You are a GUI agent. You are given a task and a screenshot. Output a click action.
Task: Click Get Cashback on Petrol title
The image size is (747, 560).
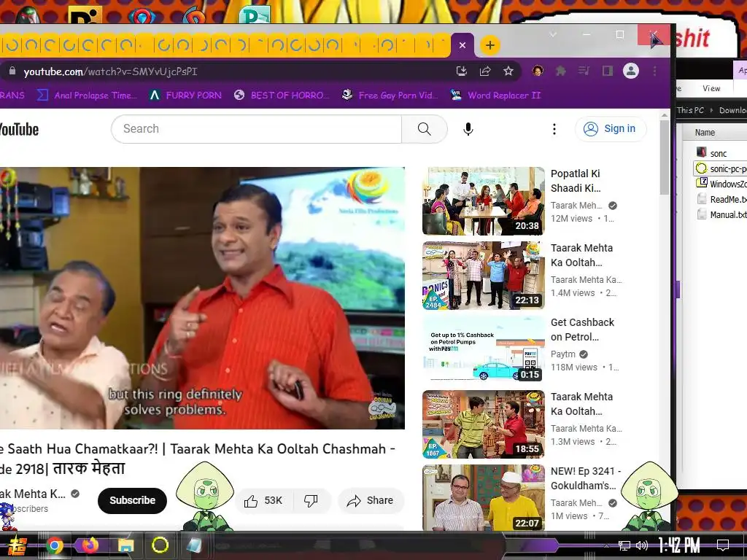(x=582, y=330)
